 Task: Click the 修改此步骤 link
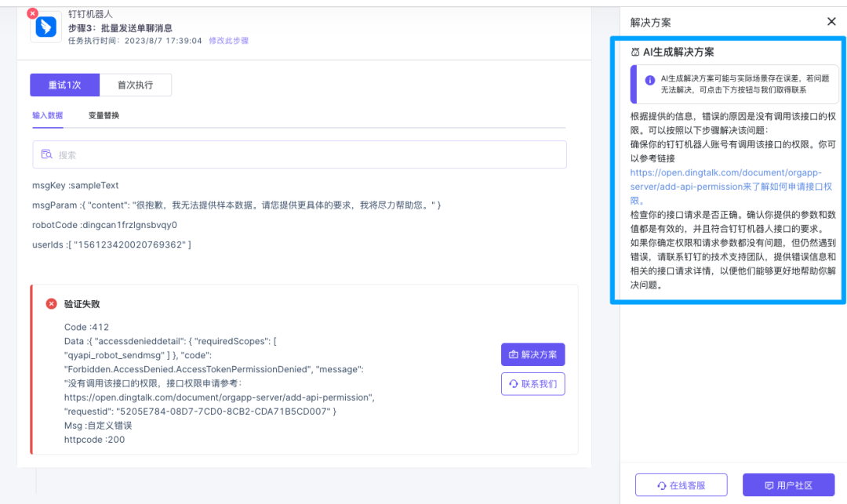click(228, 41)
